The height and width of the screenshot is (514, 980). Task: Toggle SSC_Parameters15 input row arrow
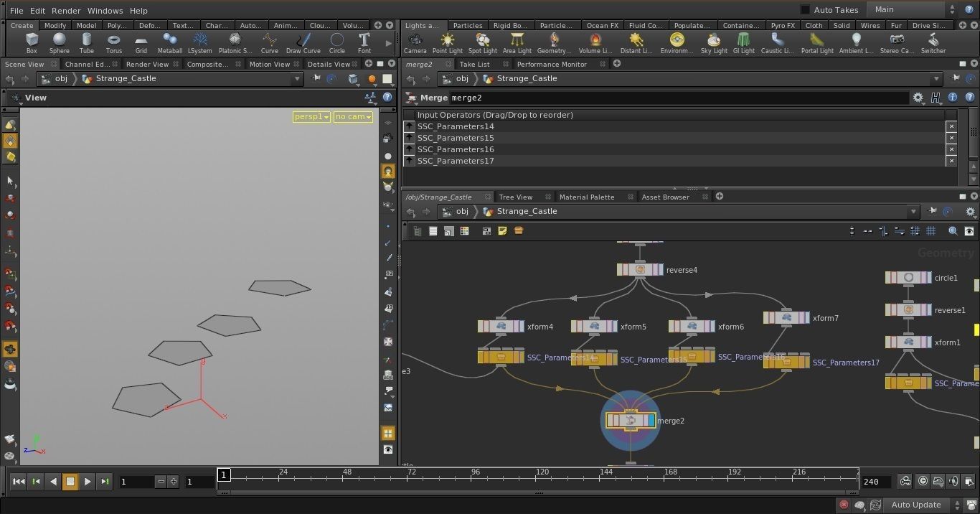(x=410, y=138)
